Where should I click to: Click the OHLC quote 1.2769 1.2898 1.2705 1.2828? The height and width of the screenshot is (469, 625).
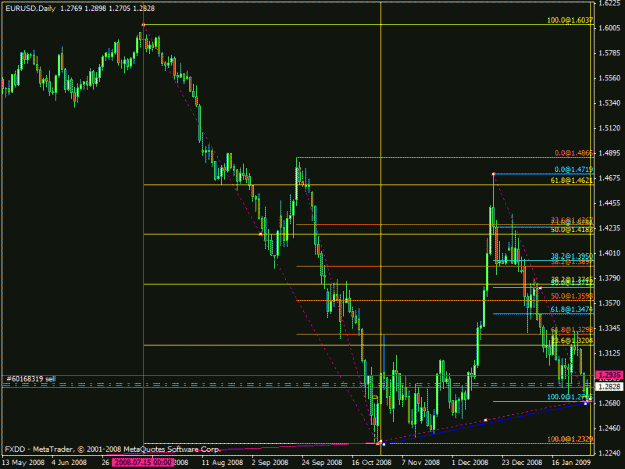tap(108, 8)
